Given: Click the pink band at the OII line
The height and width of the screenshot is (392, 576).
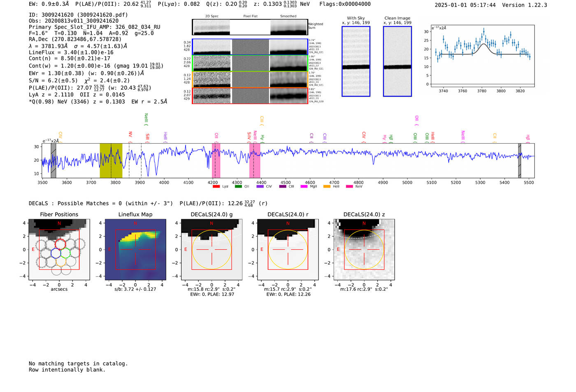Looking at the screenshot, I should [216, 161].
